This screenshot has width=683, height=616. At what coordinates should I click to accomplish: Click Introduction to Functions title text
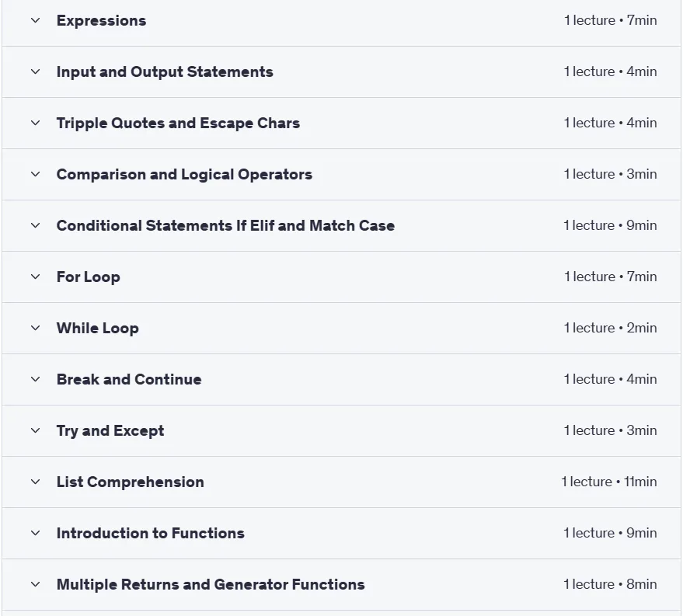(x=150, y=534)
